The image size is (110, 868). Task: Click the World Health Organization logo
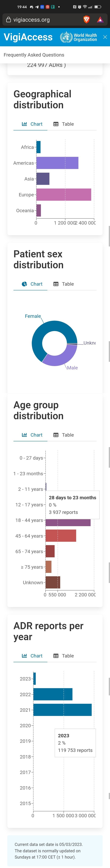click(x=78, y=37)
